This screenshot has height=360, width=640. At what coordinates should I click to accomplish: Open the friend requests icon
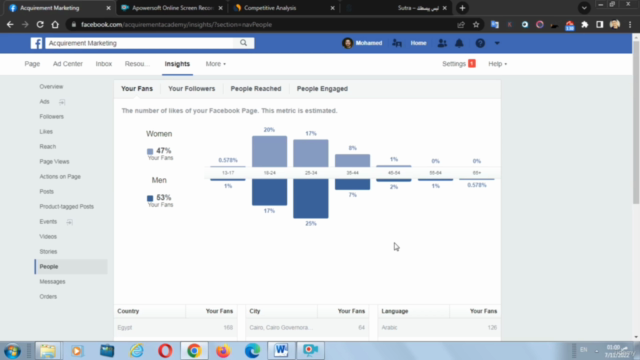(442, 43)
